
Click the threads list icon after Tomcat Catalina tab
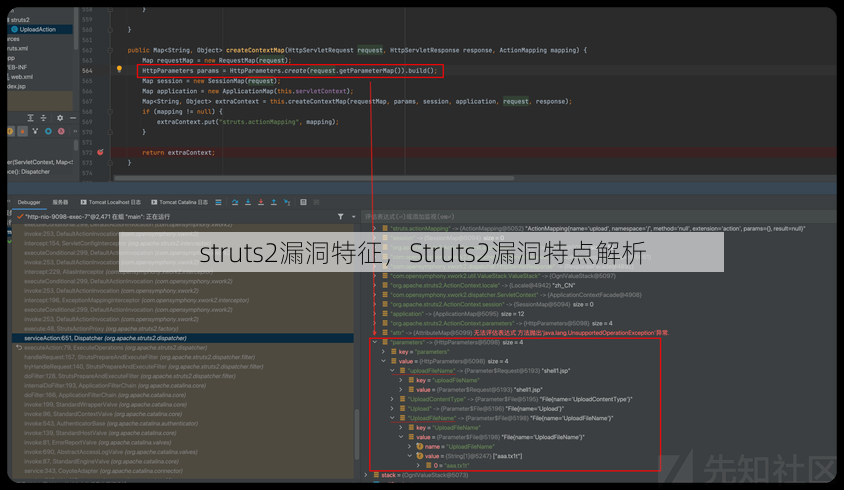pyautogui.click(x=218, y=202)
